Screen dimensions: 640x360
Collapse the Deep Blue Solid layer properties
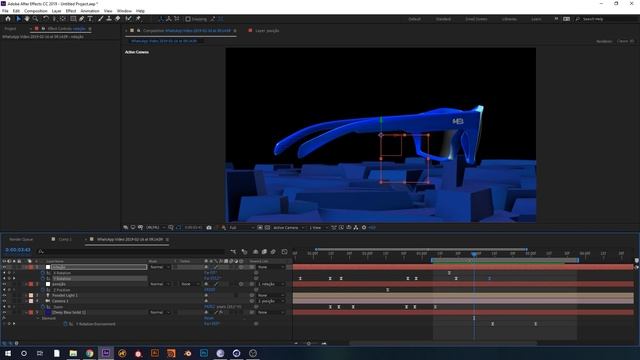tap(26, 313)
